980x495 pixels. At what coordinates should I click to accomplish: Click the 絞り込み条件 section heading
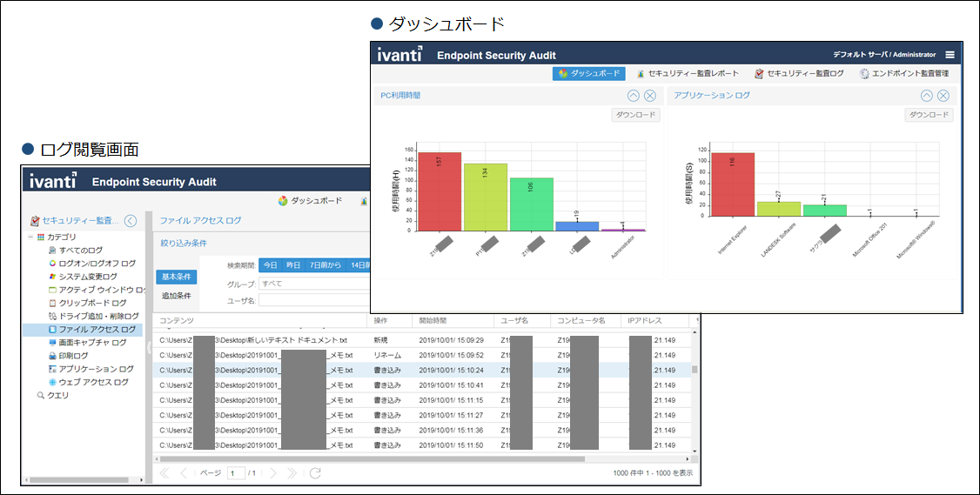184,243
